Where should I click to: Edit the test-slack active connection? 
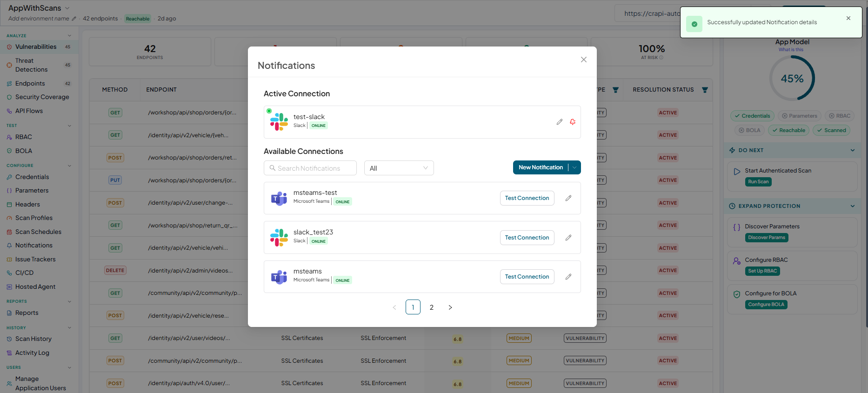pos(560,122)
